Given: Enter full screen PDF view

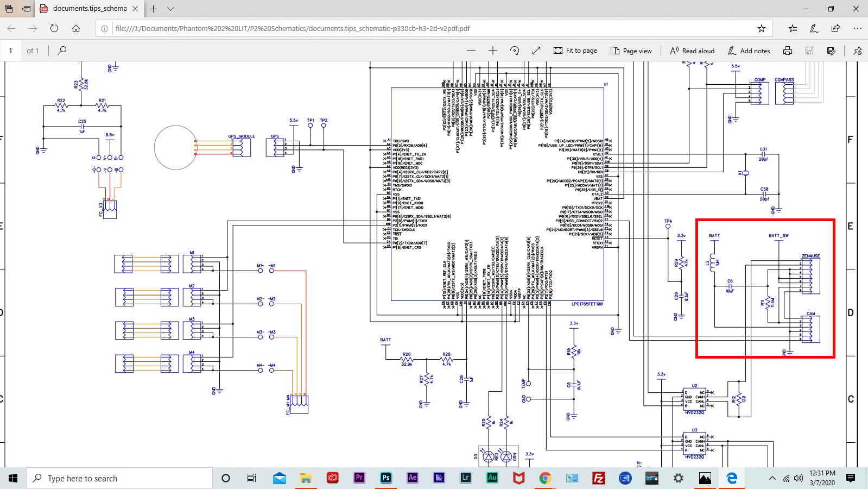Looking at the screenshot, I should (536, 51).
